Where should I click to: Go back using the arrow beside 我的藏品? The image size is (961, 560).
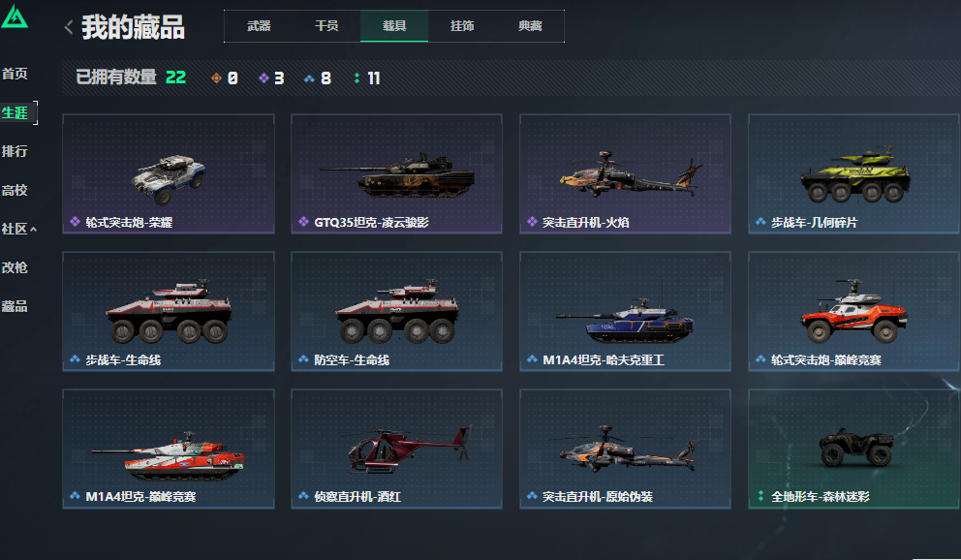pos(69,27)
